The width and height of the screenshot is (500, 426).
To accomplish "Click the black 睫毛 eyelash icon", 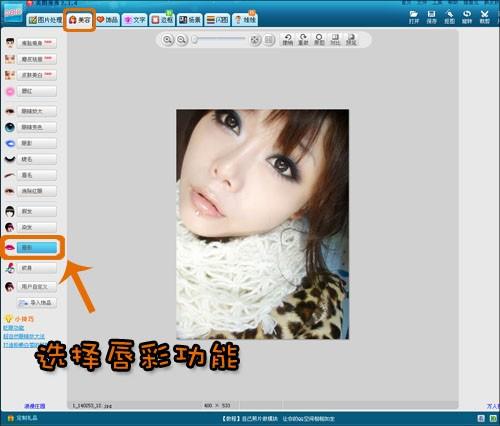I will tap(10, 159).
